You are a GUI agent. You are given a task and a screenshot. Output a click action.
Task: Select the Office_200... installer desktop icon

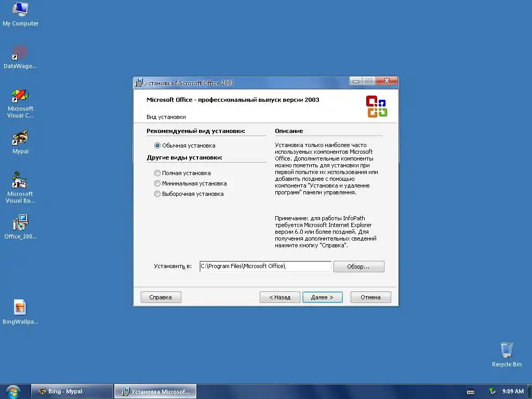(20, 227)
